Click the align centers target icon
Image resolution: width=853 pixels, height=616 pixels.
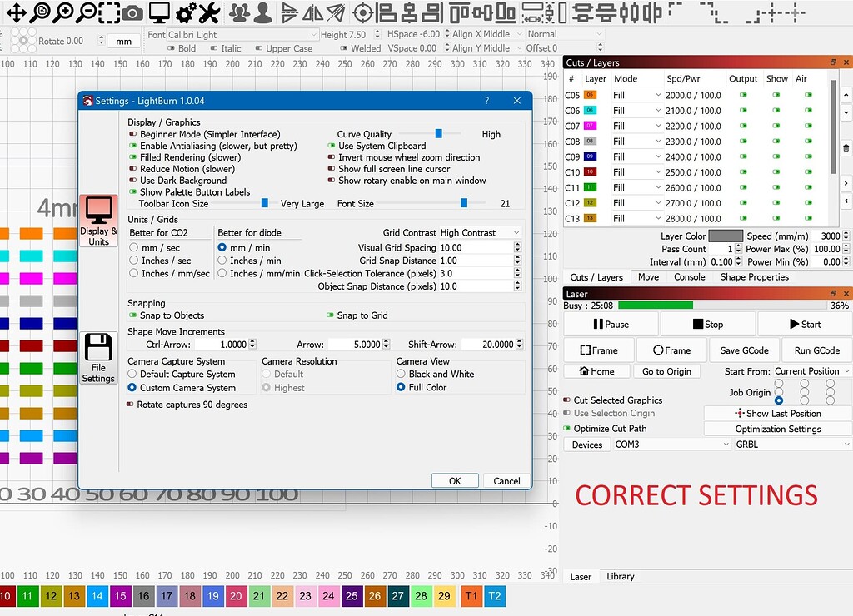point(363,12)
